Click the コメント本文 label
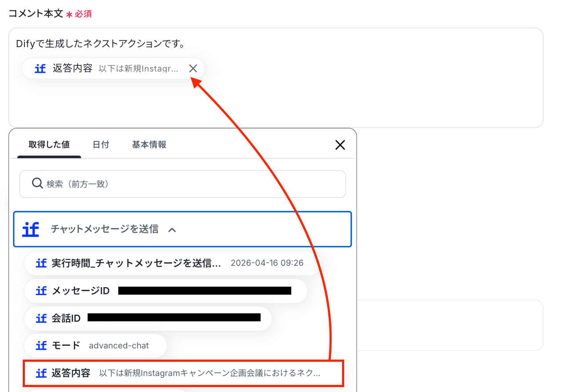This screenshot has height=392, width=563. (36, 13)
